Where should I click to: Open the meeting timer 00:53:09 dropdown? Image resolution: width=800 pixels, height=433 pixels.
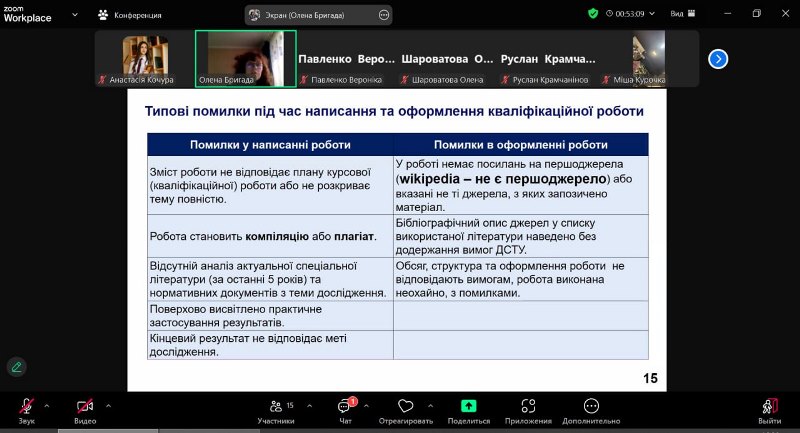tap(630, 14)
